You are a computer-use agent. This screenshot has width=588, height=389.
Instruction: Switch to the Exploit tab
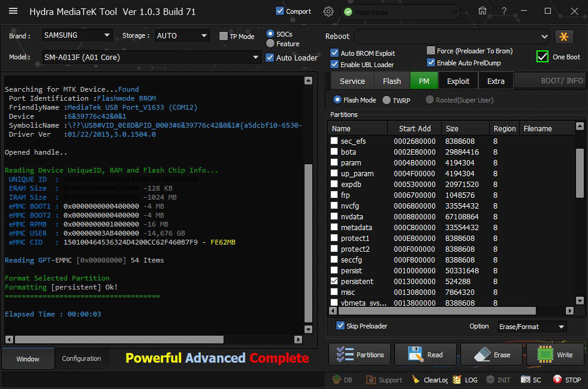[458, 81]
